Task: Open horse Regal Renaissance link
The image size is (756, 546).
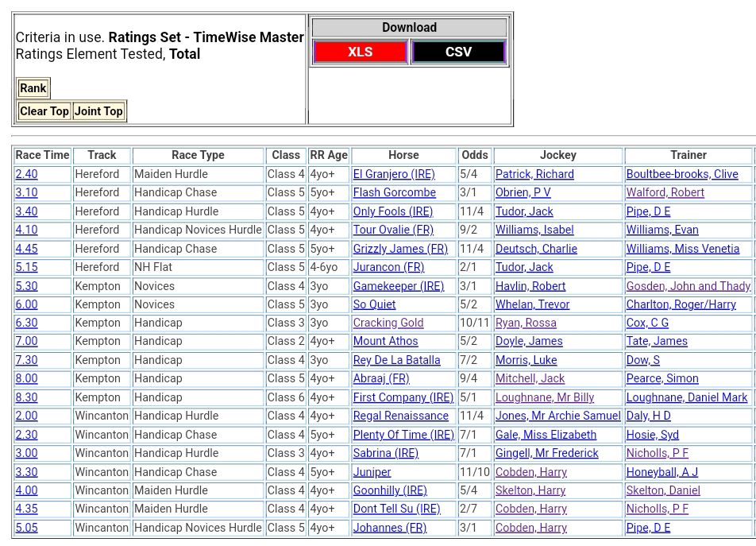Action: [x=400, y=416]
